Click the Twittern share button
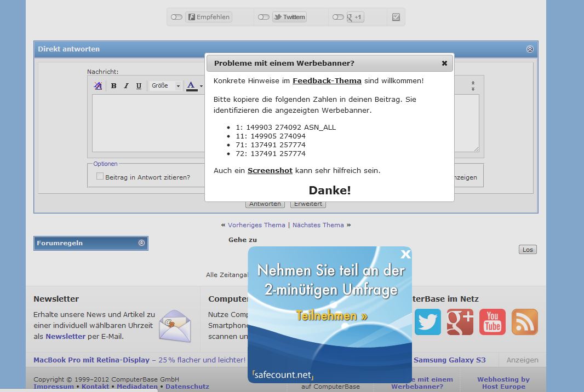Viewport: 584px width, 392px height. point(289,17)
